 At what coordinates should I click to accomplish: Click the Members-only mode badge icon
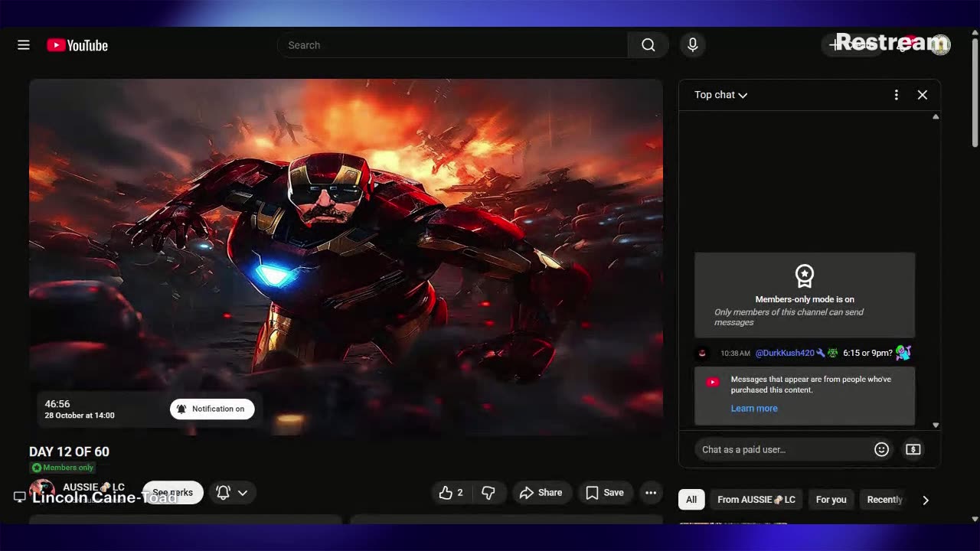coord(805,275)
